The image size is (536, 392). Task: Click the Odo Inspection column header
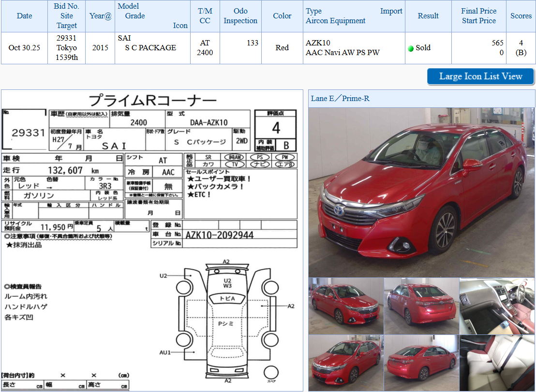tap(240, 16)
